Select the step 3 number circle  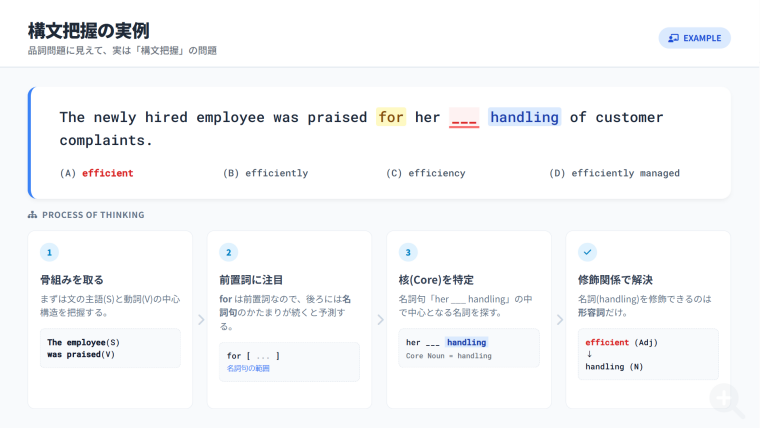pyautogui.click(x=407, y=253)
